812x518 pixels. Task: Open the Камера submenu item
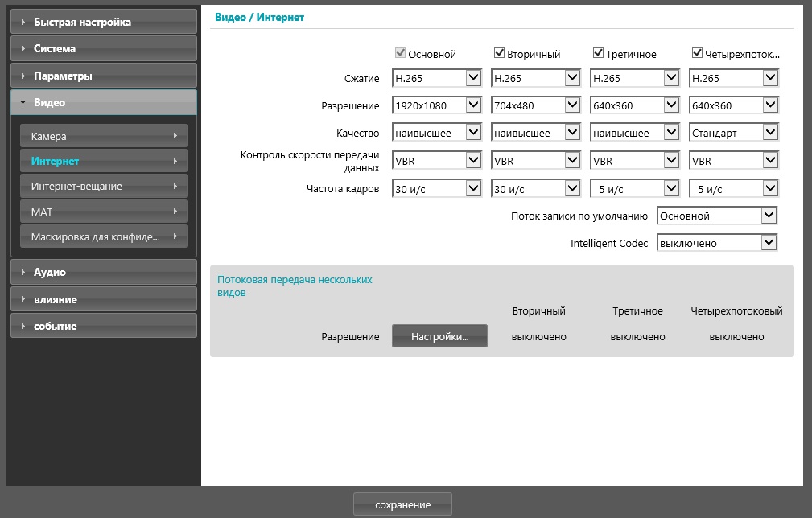(104, 136)
